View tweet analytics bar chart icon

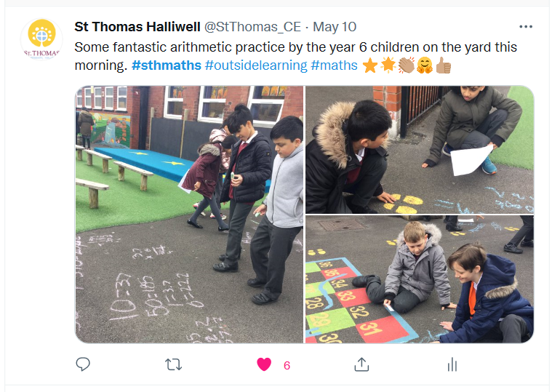(x=452, y=364)
